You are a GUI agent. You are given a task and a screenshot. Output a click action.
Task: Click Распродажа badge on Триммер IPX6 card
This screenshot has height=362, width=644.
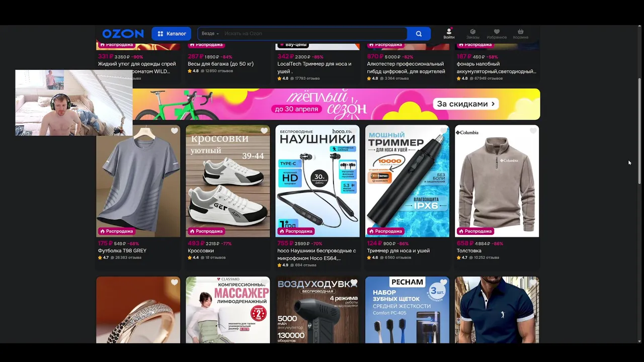[385, 231]
